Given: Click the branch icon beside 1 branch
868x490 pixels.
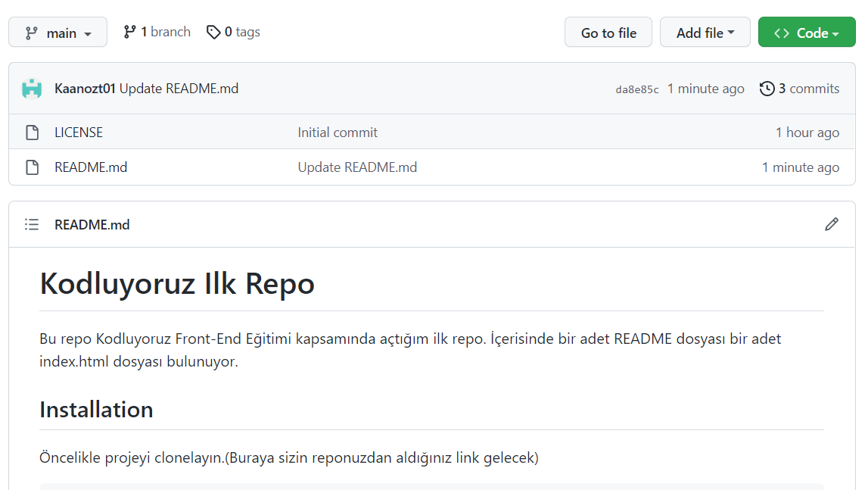Looking at the screenshot, I should point(129,32).
